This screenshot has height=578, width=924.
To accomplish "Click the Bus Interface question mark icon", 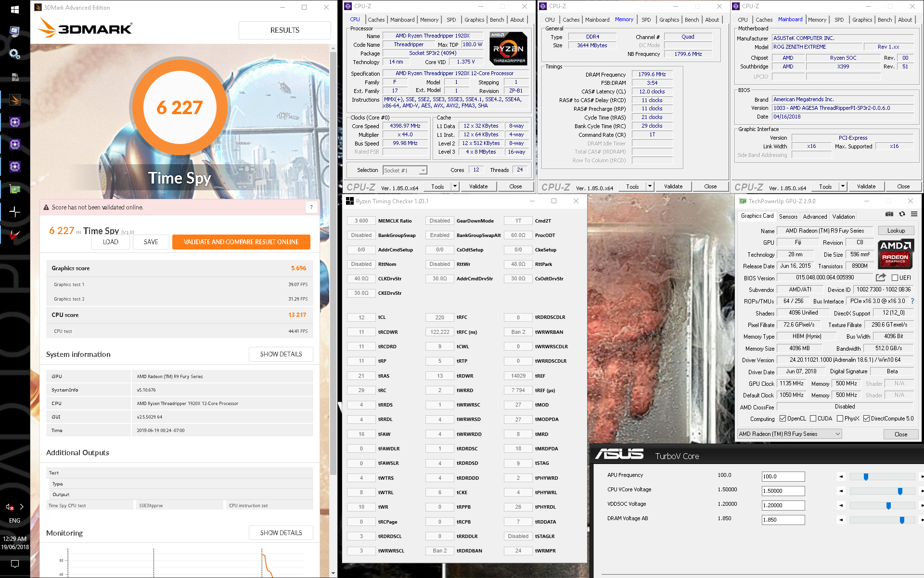I will [x=912, y=301].
